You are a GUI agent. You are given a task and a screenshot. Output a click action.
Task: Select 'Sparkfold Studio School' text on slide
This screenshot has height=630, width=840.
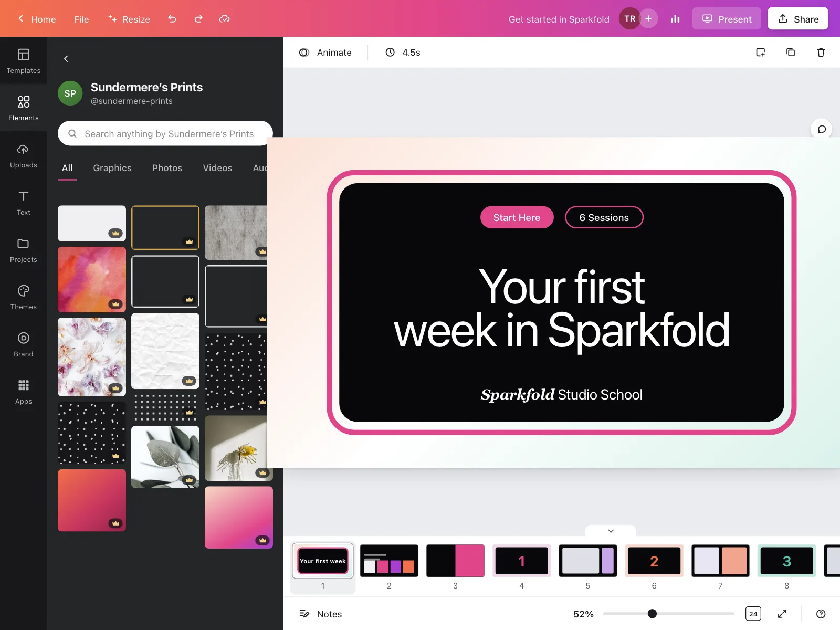tap(561, 395)
